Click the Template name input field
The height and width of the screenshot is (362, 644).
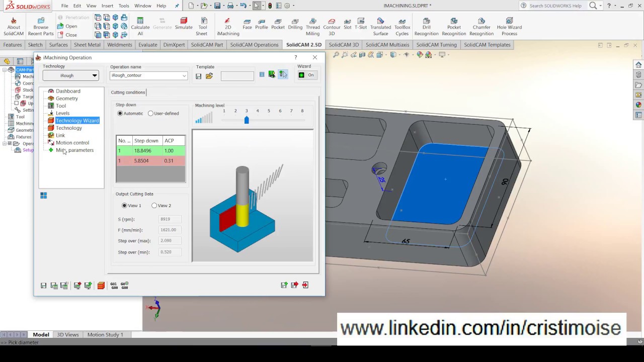pos(237,76)
